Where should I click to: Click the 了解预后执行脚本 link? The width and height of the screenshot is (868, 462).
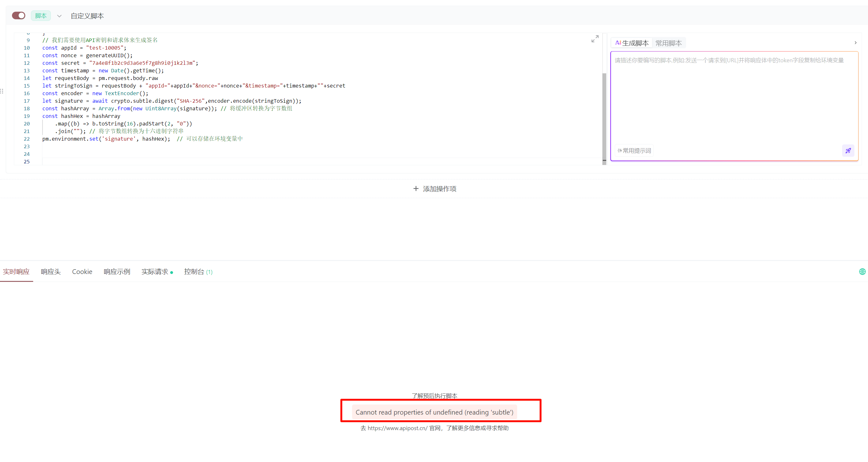tap(434, 396)
